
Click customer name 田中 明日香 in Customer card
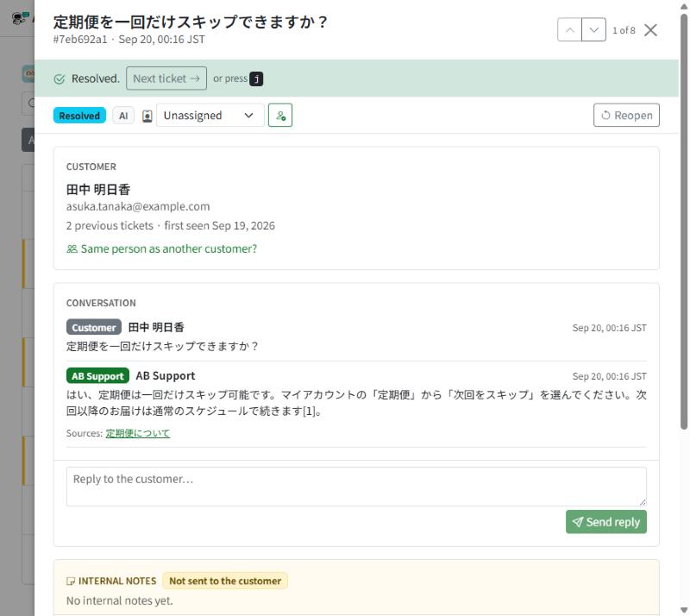[x=98, y=190]
